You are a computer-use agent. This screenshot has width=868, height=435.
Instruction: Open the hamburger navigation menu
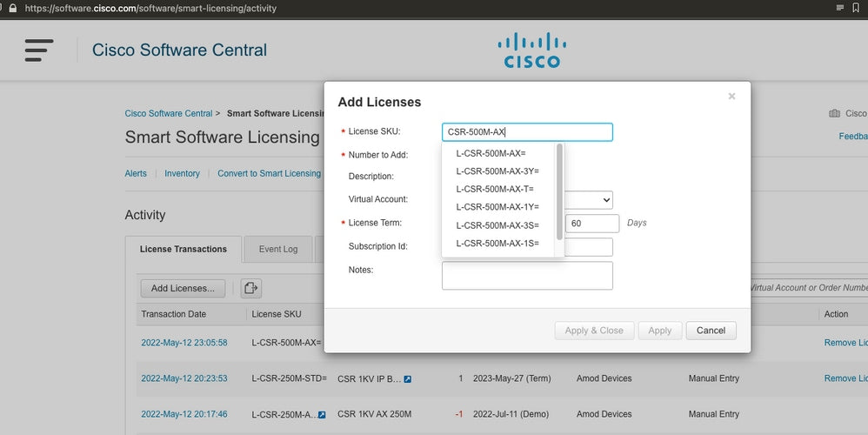click(x=38, y=50)
